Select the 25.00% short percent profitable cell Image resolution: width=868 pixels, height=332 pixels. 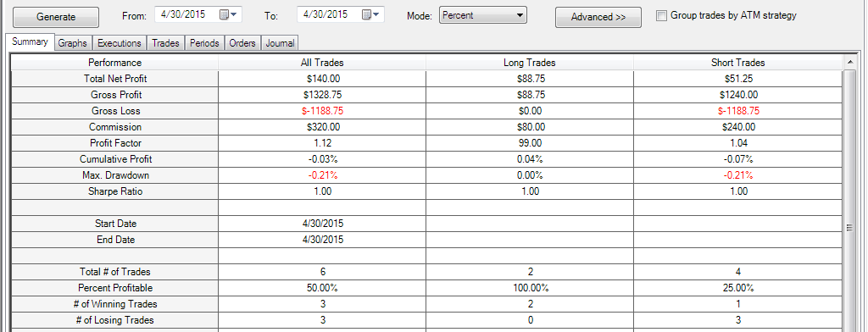(x=738, y=288)
